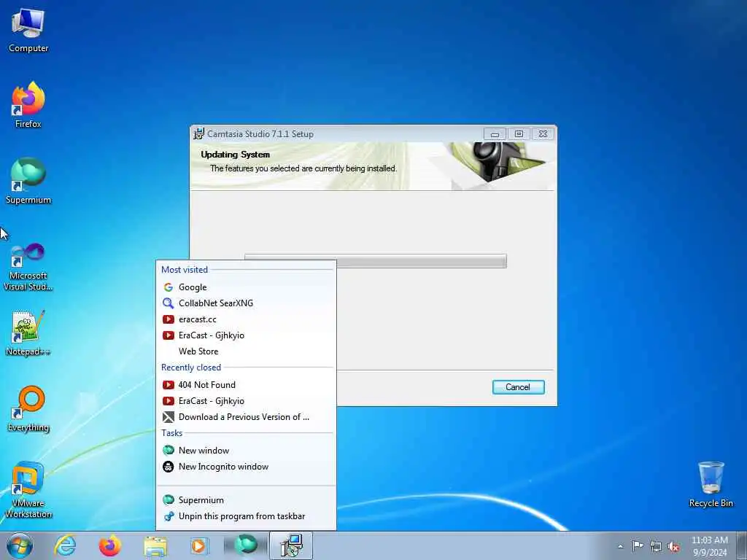The height and width of the screenshot is (560, 747).
Task: Choose New Incognito window task
Action: pyautogui.click(x=246, y=467)
